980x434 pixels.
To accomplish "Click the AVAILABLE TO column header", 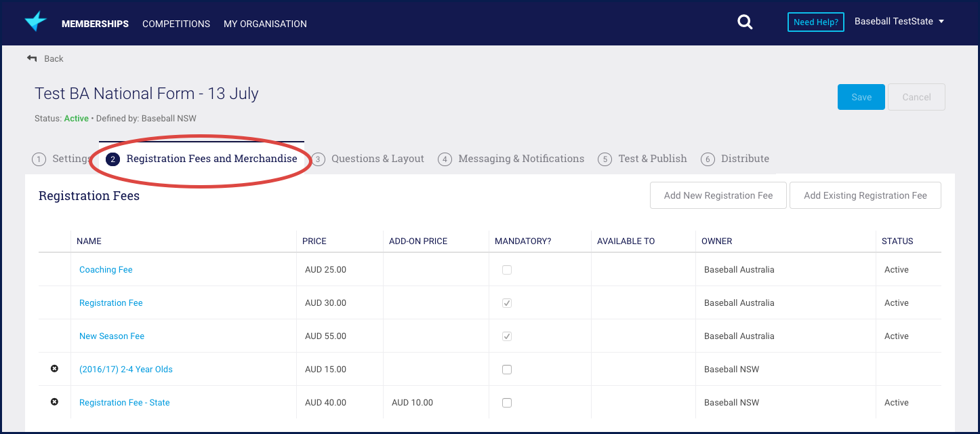I will (x=626, y=241).
